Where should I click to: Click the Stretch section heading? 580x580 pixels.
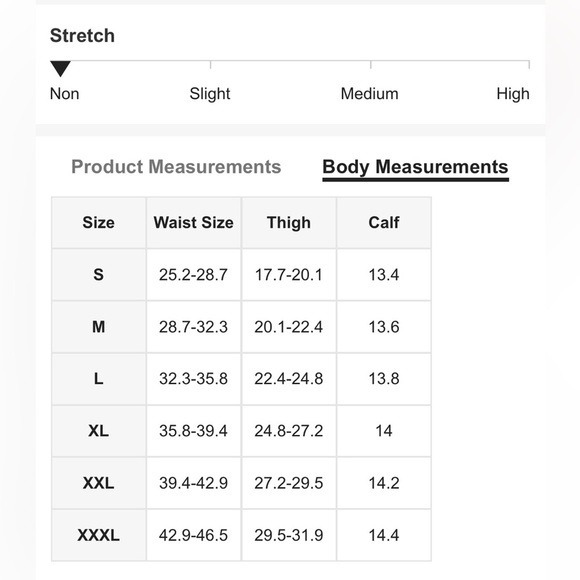82,36
